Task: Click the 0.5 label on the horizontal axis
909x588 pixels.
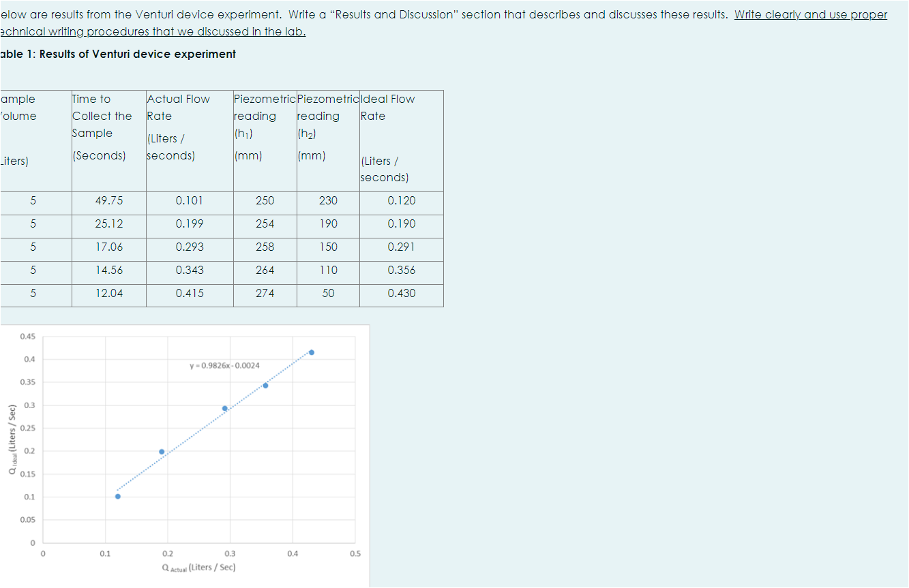Action: coord(355,554)
